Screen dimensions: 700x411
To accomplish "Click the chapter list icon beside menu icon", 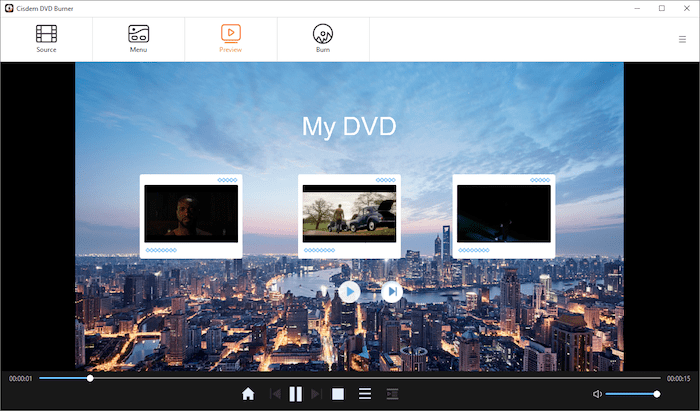I will point(392,394).
